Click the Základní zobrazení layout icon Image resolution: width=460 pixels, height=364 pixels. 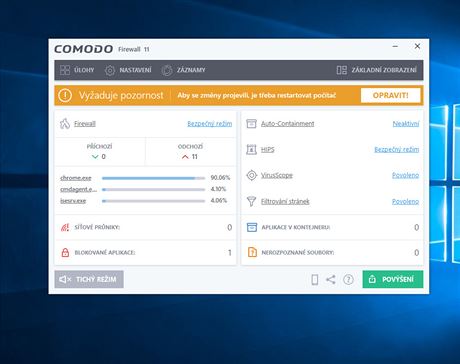point(342,70)
